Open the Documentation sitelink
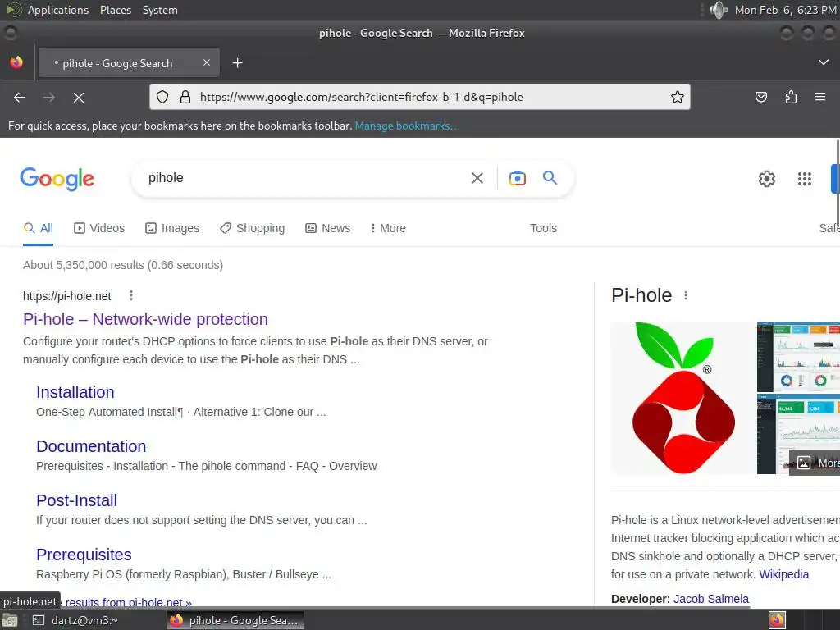This screenshot has height=630, width=840. (91, 446)
